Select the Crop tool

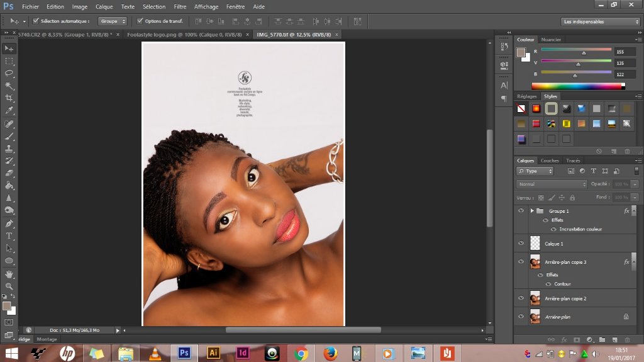coord(9,98)
